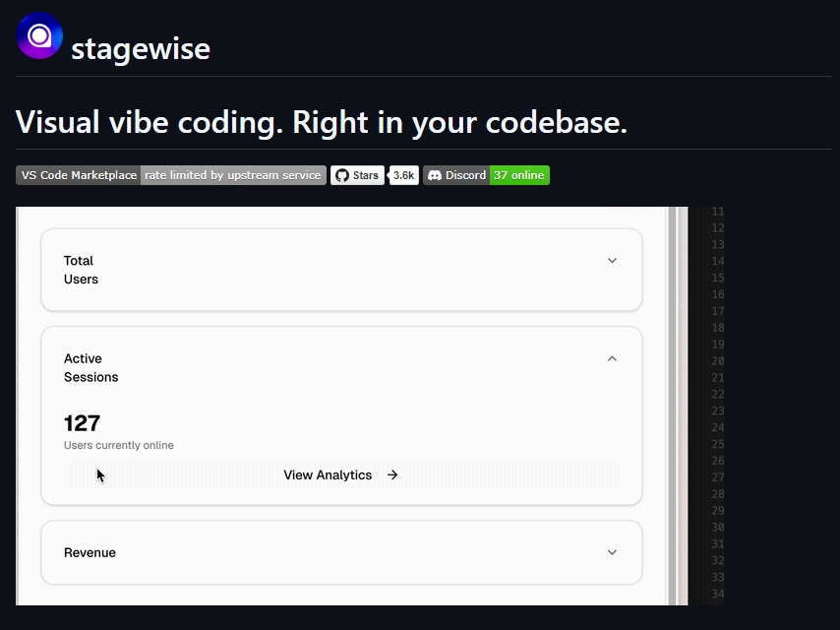Click the Discord logo icon in badge
This screenshot has height=630, width=840.
pos(435,175)
